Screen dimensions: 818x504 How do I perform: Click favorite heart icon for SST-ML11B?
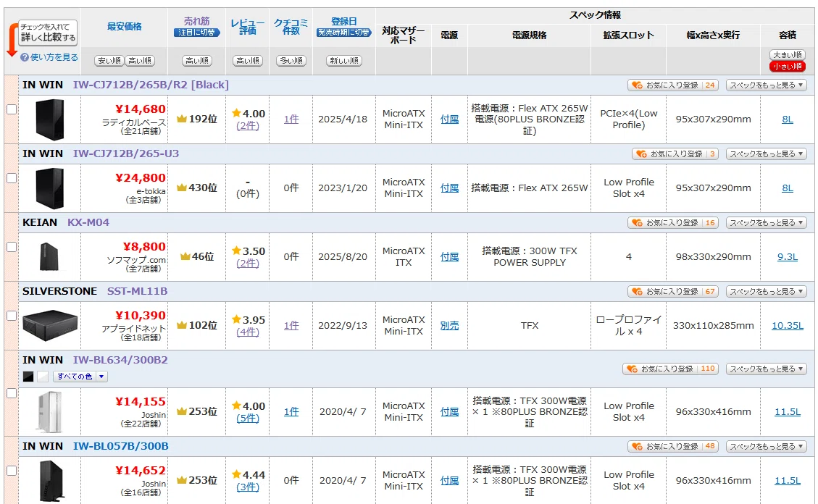point(637,291)
